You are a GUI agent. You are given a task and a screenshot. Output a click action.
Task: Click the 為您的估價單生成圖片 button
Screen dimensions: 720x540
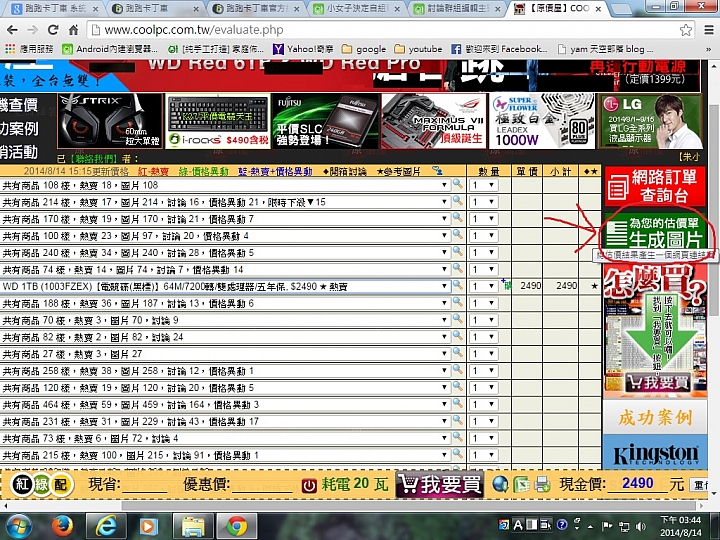pyautogui.click(x=656, y=232)
